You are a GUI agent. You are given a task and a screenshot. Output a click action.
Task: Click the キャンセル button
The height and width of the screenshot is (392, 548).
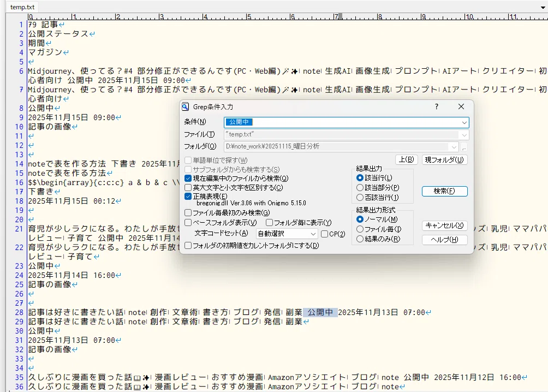point(444,225)
